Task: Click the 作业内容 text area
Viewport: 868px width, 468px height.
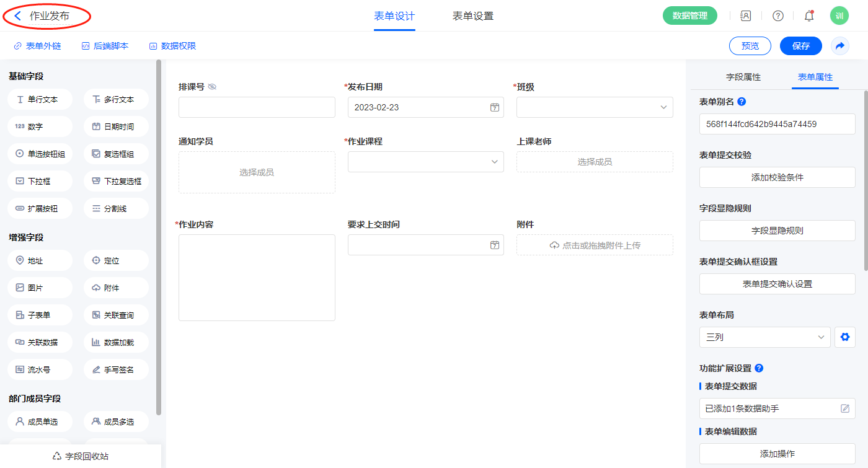Action: tap(257, 277)
